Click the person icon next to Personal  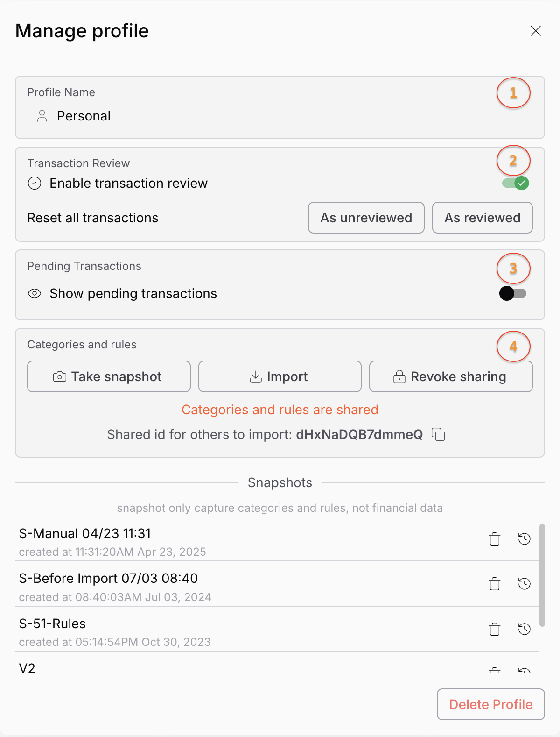tap(42, 116)
